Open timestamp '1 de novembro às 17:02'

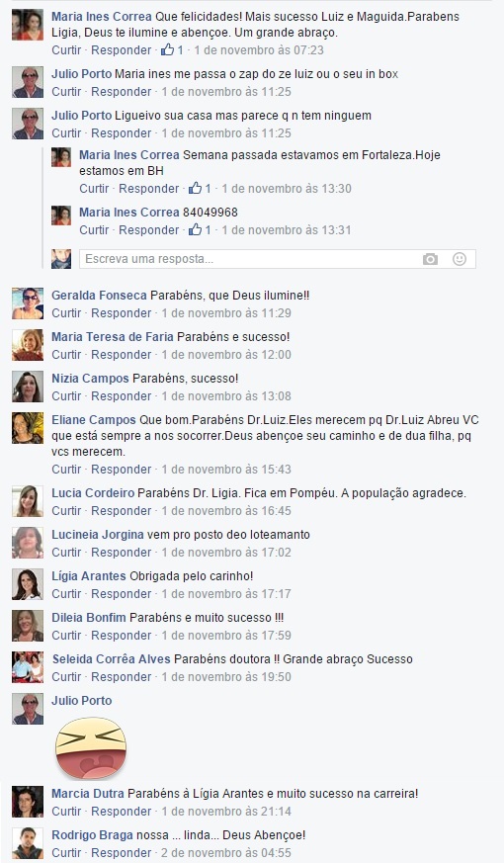point(226,553)
